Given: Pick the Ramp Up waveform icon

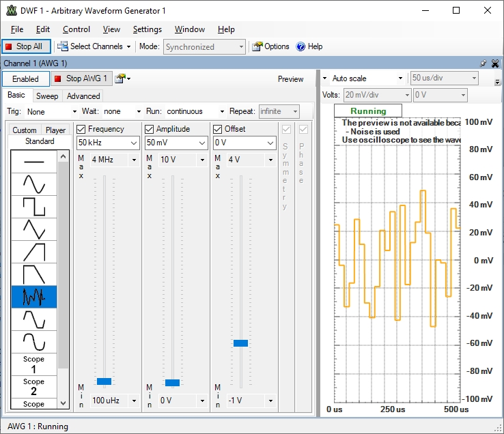Looking at the screenshot, I should click(33, 252).
